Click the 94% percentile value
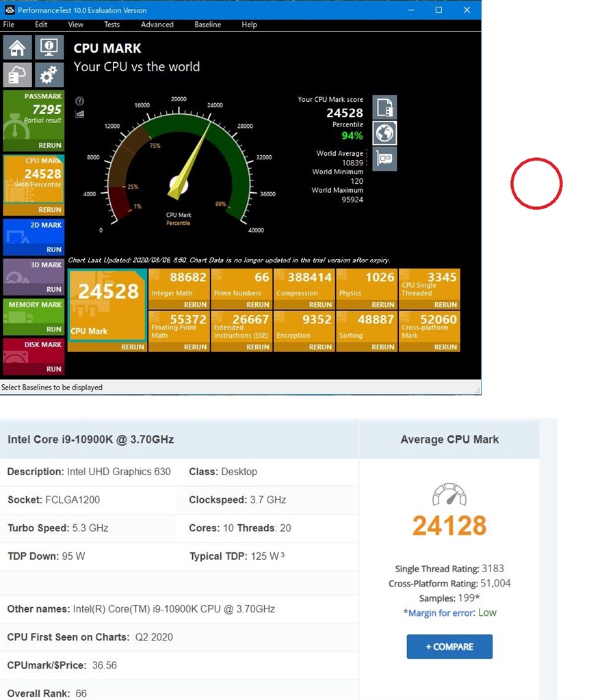This screenshot has height=700, width=589. pyautogui.click(x=352, y=136)
